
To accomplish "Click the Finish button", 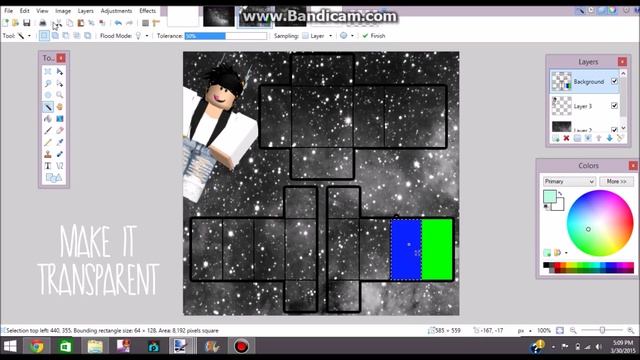I will (374, 36).
